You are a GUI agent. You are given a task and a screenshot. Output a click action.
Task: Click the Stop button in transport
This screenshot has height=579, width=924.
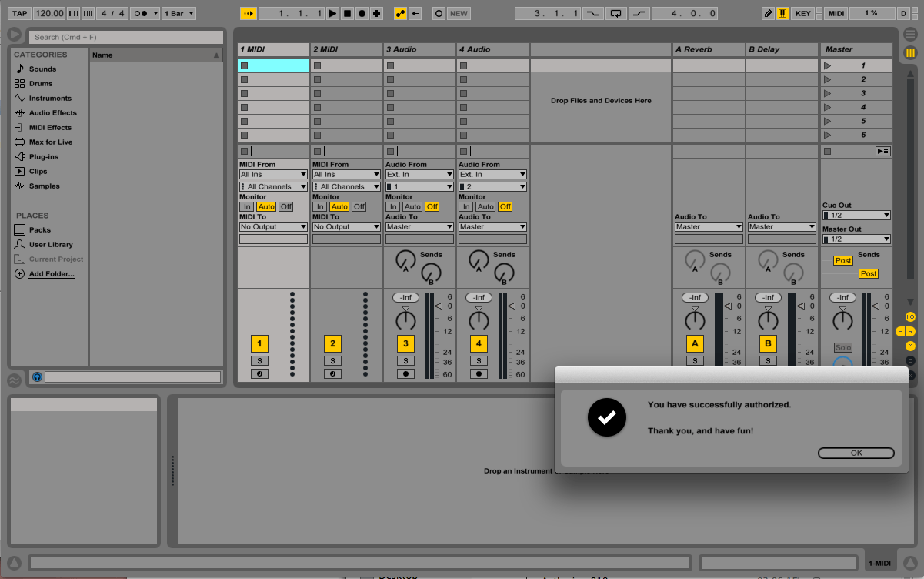[x=347, y=13]
